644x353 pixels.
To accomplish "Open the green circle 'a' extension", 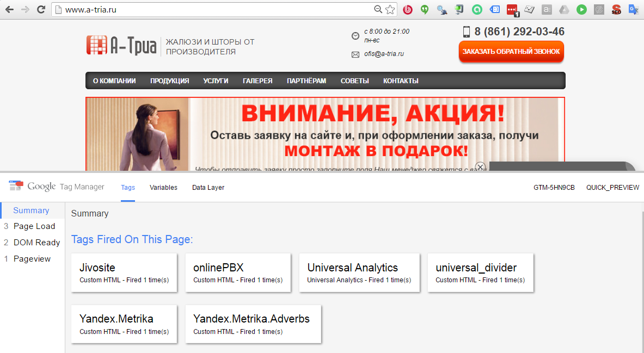I will [477, 9].
